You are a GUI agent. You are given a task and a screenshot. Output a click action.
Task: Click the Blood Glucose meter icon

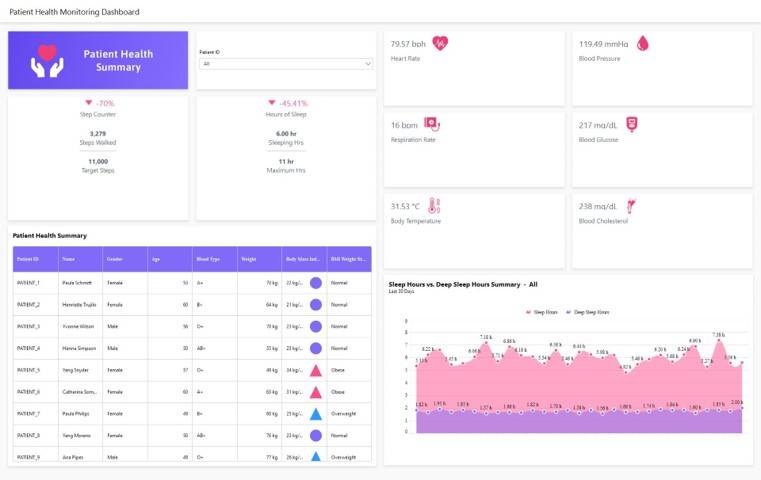[631, 124]
